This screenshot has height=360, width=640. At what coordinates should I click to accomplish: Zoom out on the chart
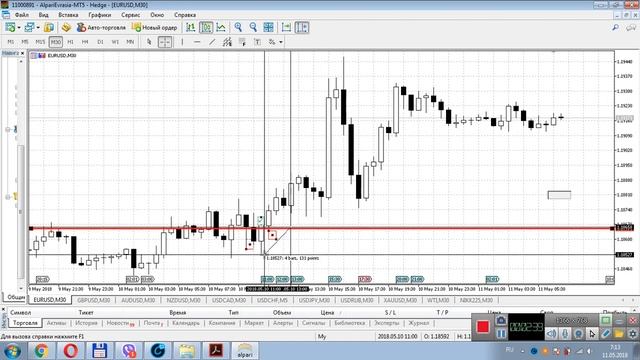253,27
